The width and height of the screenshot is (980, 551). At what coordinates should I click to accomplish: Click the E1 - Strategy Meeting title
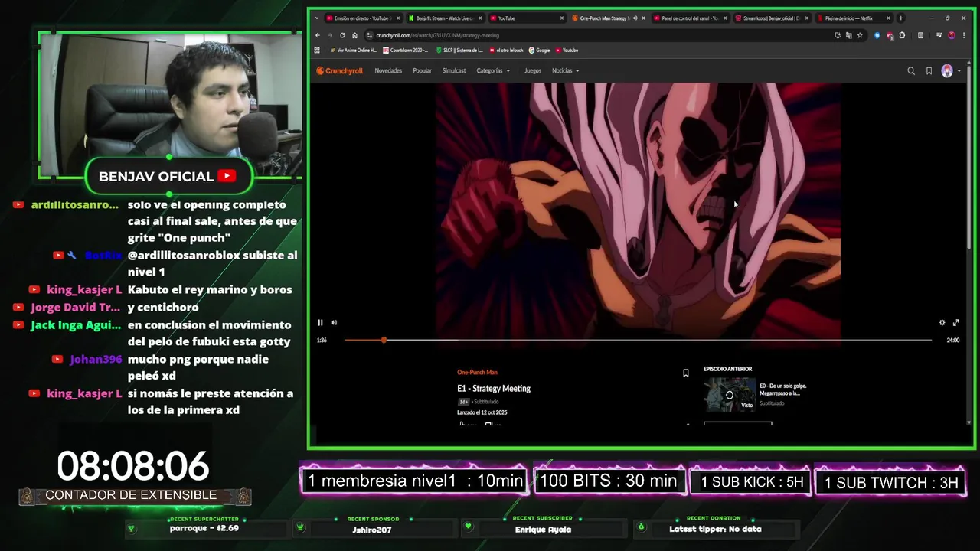(x=494, y=389)
